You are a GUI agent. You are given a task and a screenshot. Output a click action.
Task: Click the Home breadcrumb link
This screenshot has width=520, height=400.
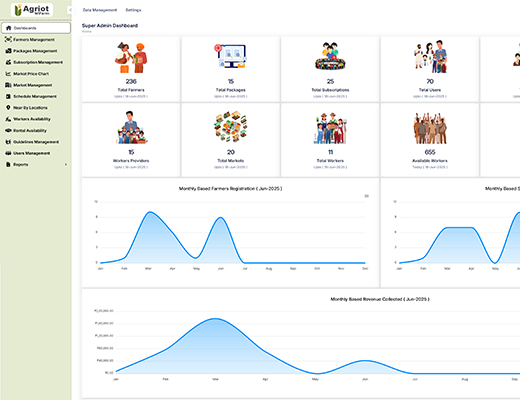point(87,31)
